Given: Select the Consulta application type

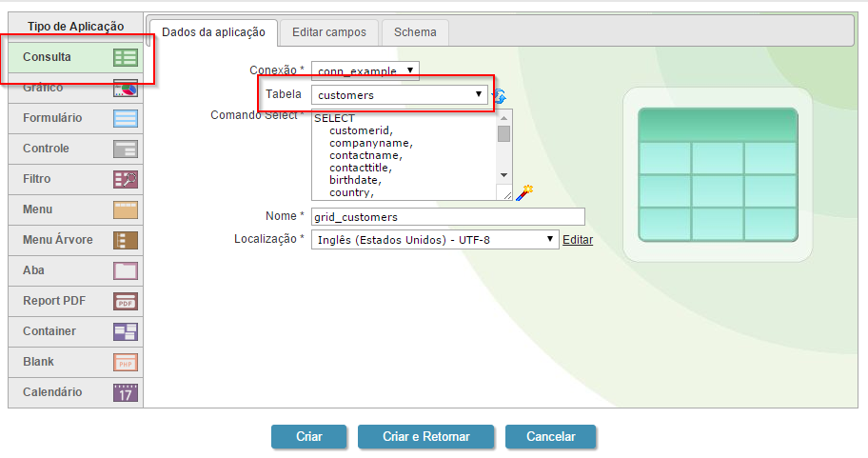Looking at the screenshot, I should [74, 57].
